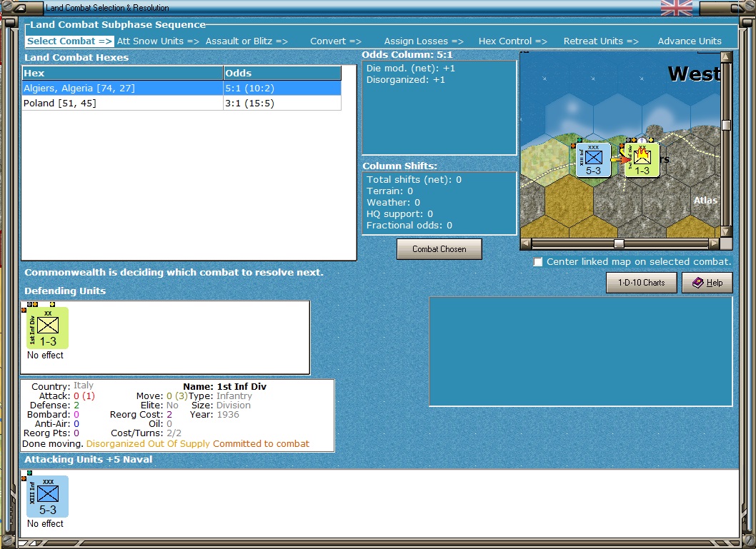Click the Assault or Blitz subphase step

click(247, 41)
